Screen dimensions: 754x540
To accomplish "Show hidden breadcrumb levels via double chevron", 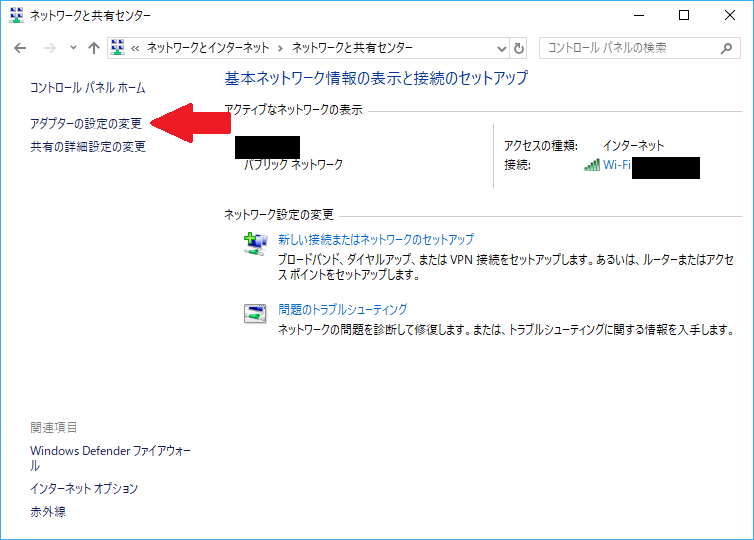I will (135, 48).
